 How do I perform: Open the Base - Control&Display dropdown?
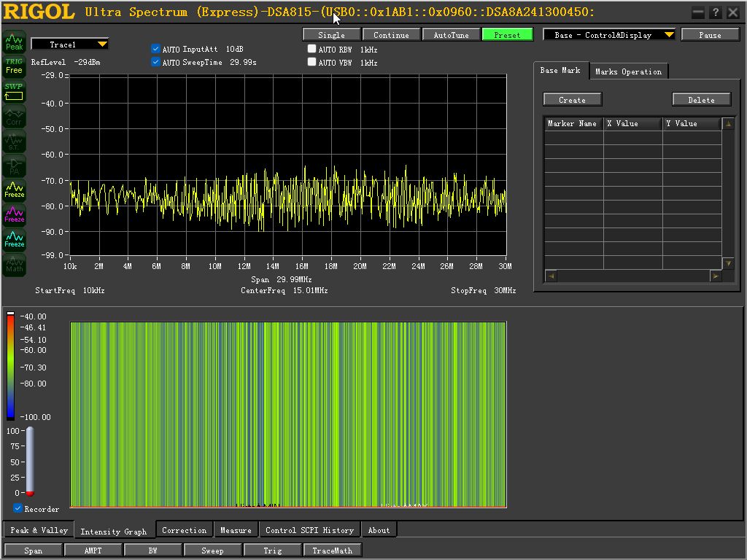pos(609,35)
